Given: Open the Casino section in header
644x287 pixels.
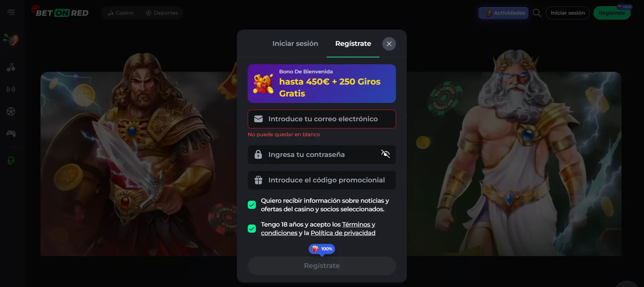Looking at the screenshot, I should [x=121, y=13].
